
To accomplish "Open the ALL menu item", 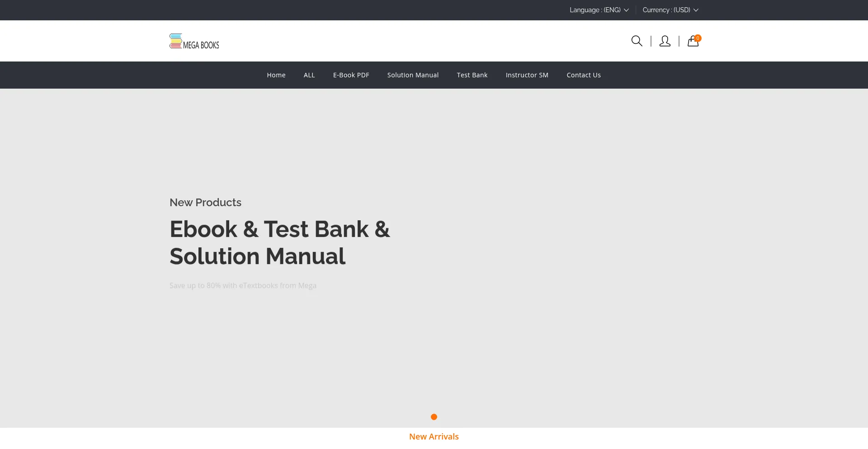I will [309, 75].
